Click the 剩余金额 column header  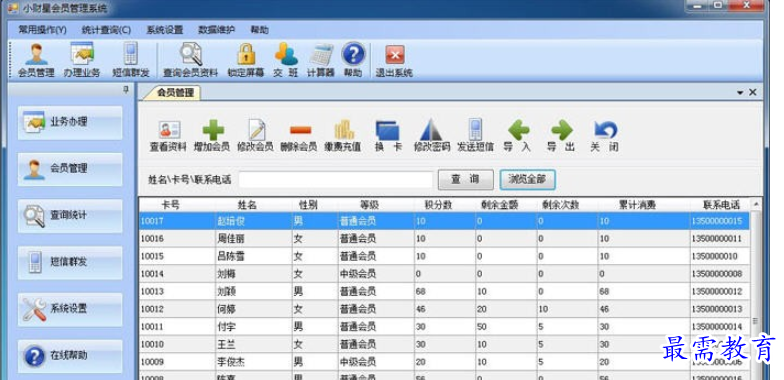[500, 204]
